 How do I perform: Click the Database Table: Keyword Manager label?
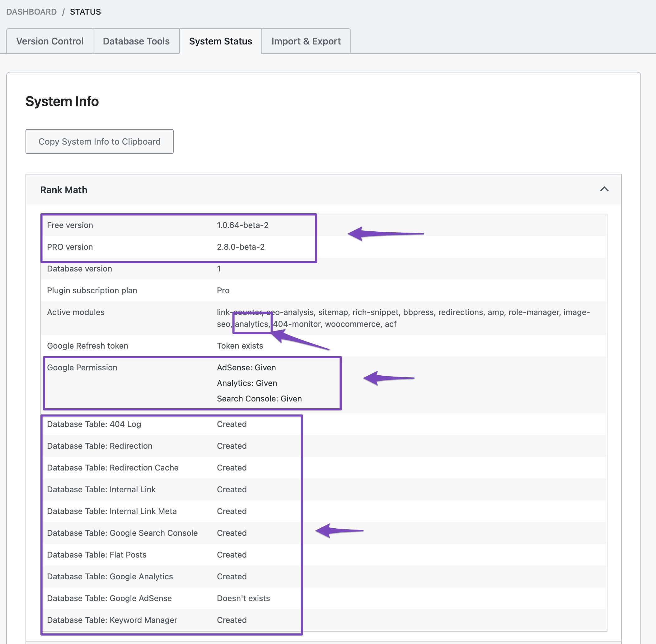pyautogui.click(x=112, y=620)
